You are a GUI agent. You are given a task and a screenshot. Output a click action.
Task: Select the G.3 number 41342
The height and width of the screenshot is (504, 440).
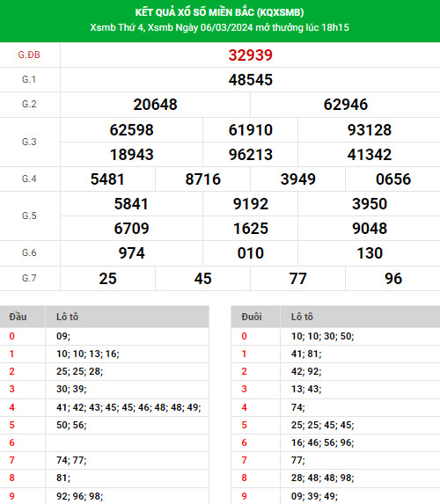coord(370,155)
